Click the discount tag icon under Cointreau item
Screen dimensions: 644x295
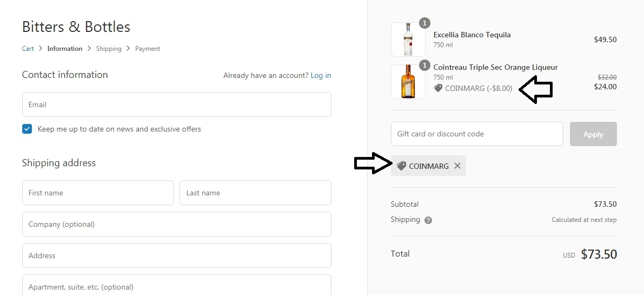click(438, 88)
